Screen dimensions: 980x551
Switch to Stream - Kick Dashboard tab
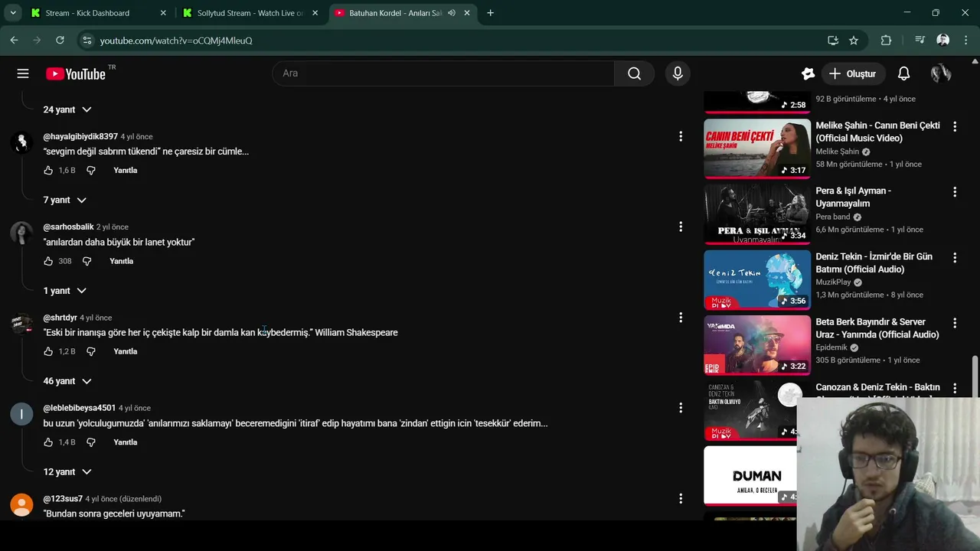pyautogui.click(x=98, y=13)
